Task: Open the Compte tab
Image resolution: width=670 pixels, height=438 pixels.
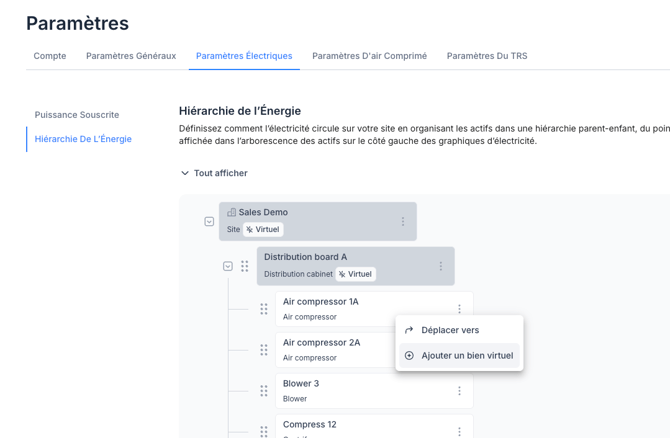Action: click(x=50, y=56)
